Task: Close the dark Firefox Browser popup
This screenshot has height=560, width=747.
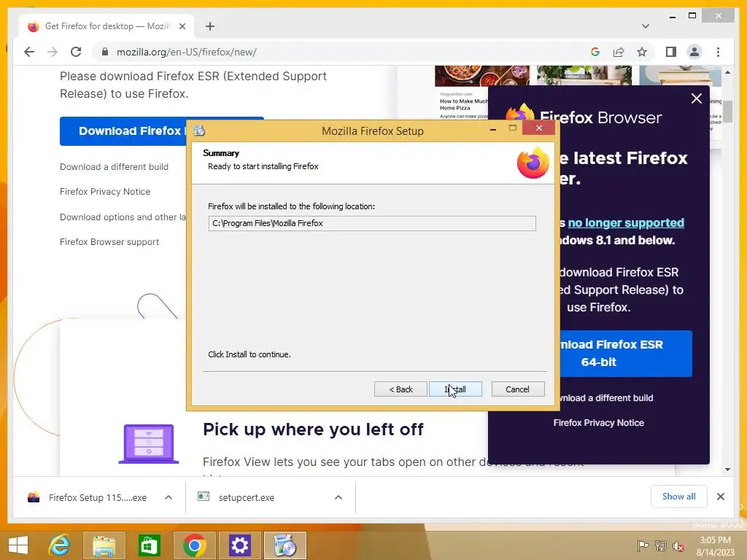Action: 697,98
